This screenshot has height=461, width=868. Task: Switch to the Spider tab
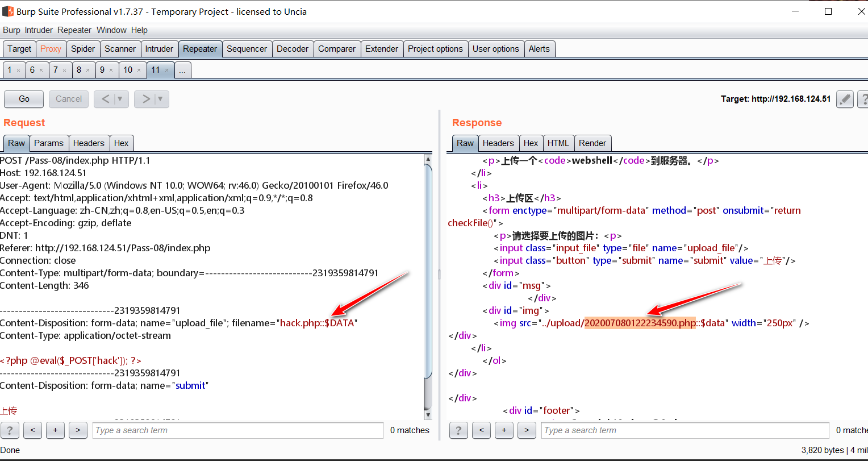coord(83,49)
